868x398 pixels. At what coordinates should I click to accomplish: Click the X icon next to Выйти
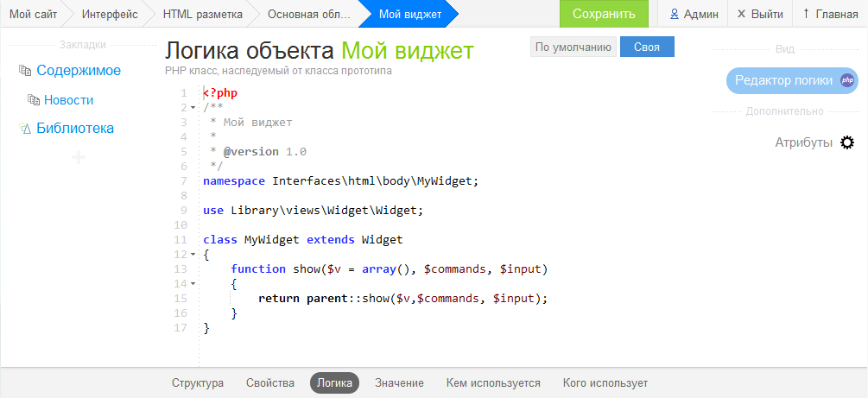(742, 15)
